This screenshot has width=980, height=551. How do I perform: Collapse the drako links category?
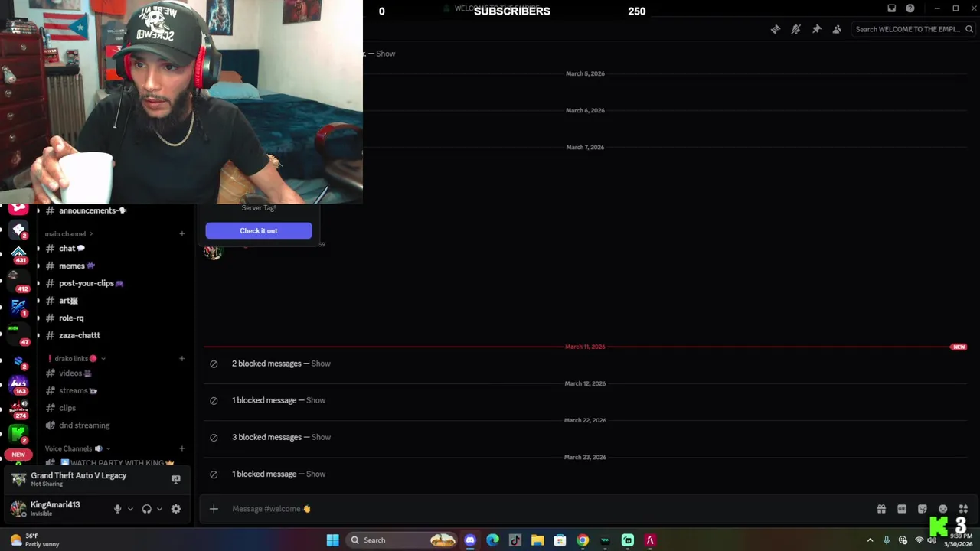(77, 358)
